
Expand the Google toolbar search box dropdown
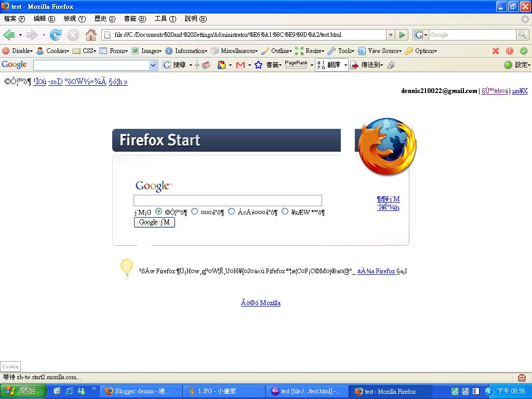tap(153, 65)
